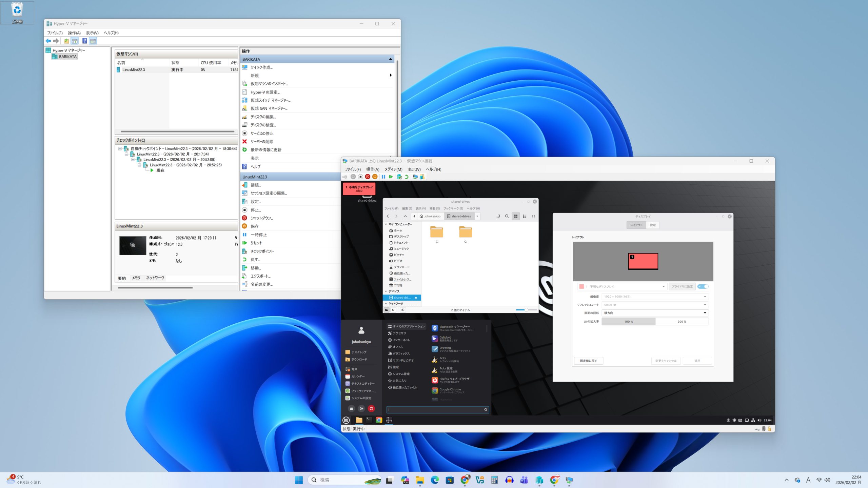Switch file manager to list view icon

(x=525, y=216)
